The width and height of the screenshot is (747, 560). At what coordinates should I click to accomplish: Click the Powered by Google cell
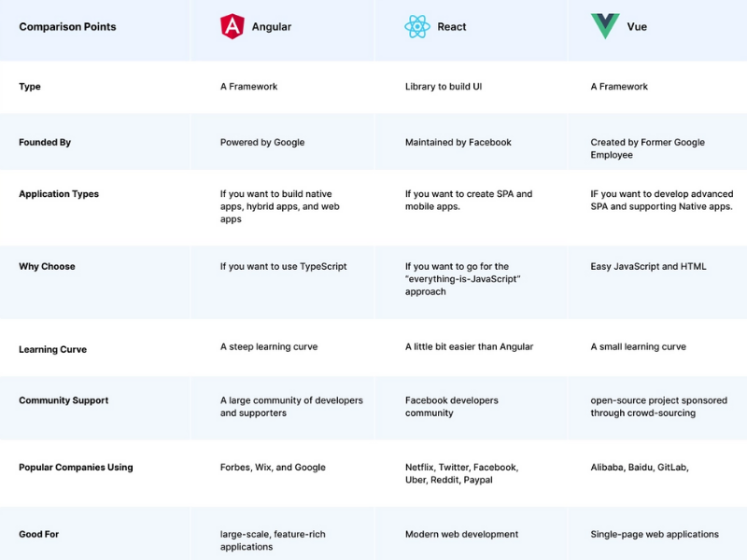pyautogui.click(x=262, y=143)
